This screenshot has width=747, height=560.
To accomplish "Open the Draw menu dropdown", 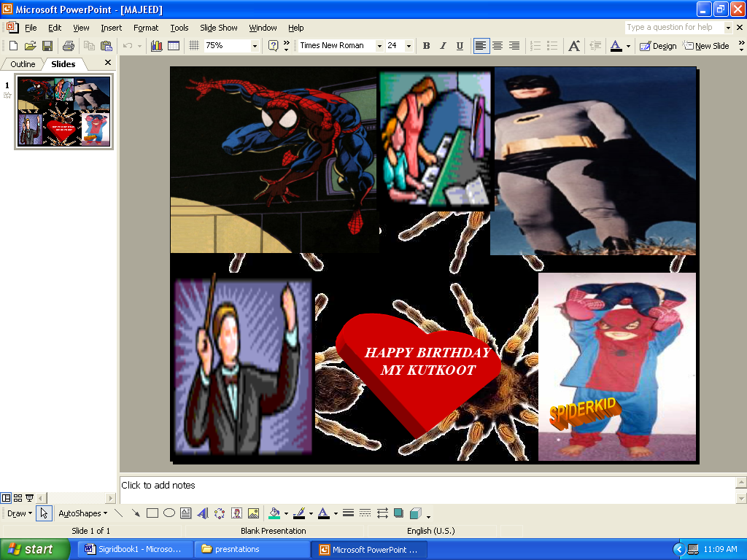I will pos(20,513).
